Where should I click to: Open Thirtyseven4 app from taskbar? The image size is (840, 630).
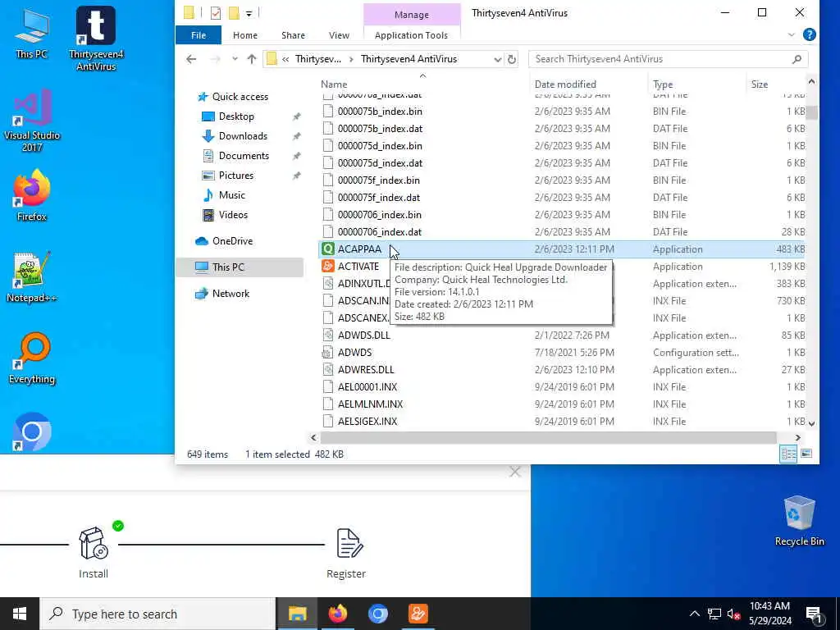pos(418,614)
